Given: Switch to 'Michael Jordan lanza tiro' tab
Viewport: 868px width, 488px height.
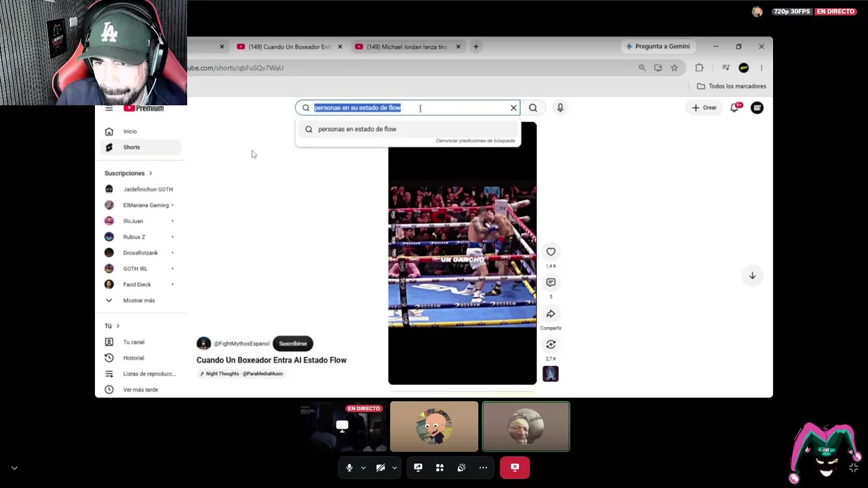Looking at the screenshot, I should (x=407, y=47).
